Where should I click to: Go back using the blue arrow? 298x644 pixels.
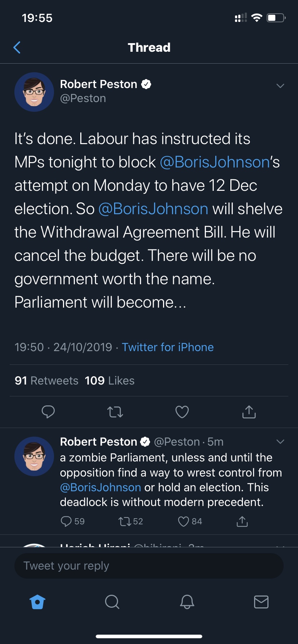(x=17, y=47)
